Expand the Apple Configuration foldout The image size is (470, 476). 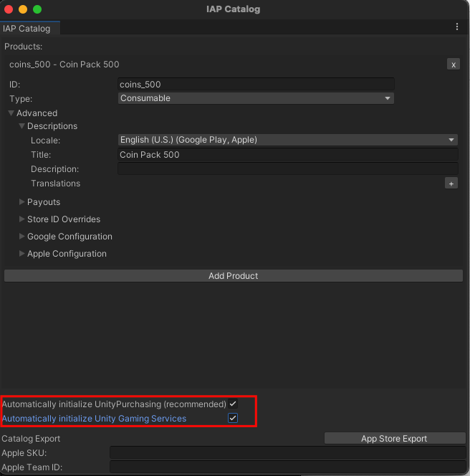click(22, 254)
